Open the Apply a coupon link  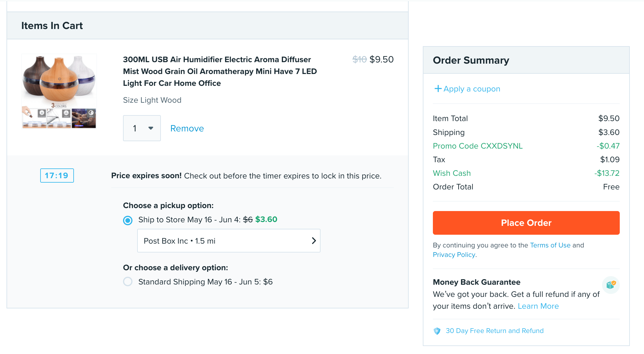[x=471, y=89]
